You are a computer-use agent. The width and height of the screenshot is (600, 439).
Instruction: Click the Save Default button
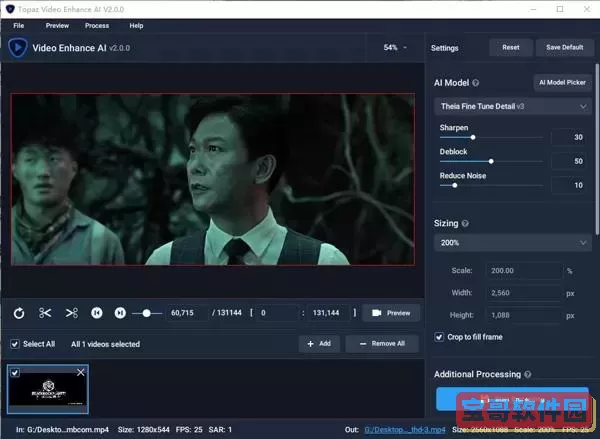[x=565, y=47]
